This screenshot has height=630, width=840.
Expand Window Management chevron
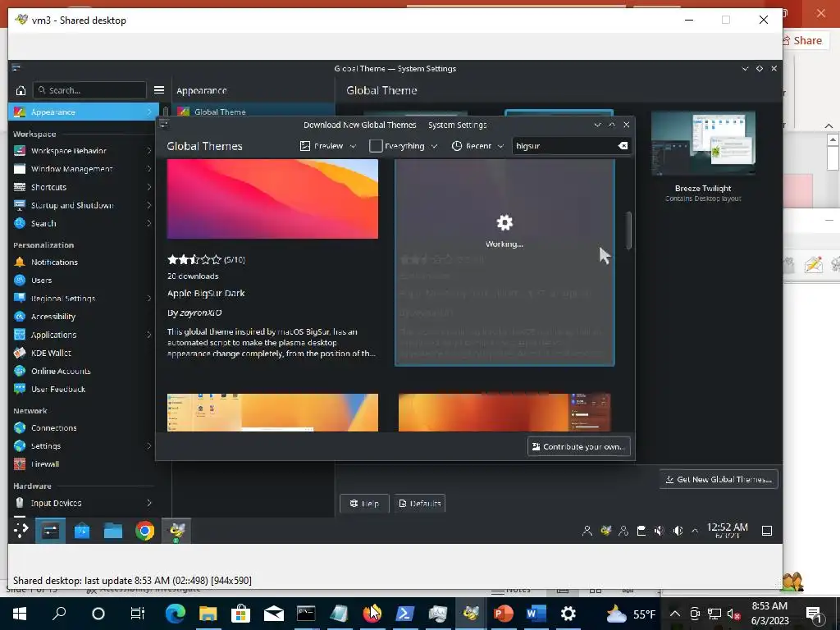click(x=149, y=169)
